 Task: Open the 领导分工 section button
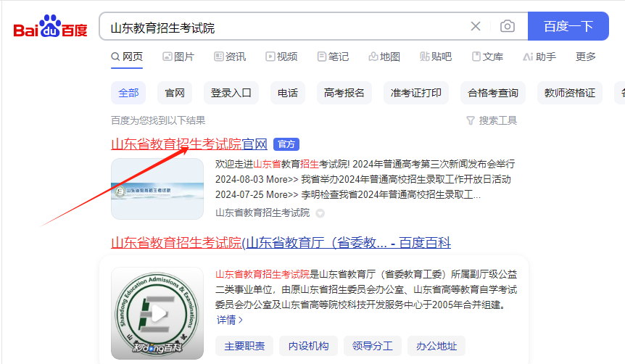[372, 346]
